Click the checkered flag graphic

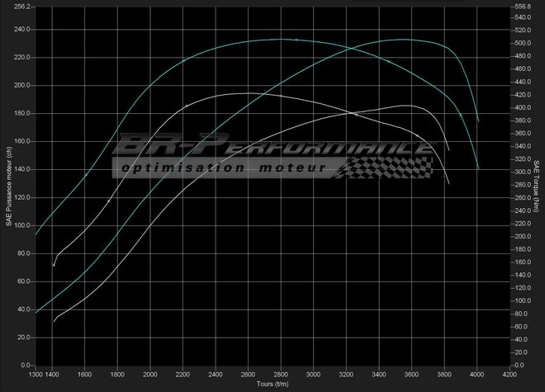point(388,167)
